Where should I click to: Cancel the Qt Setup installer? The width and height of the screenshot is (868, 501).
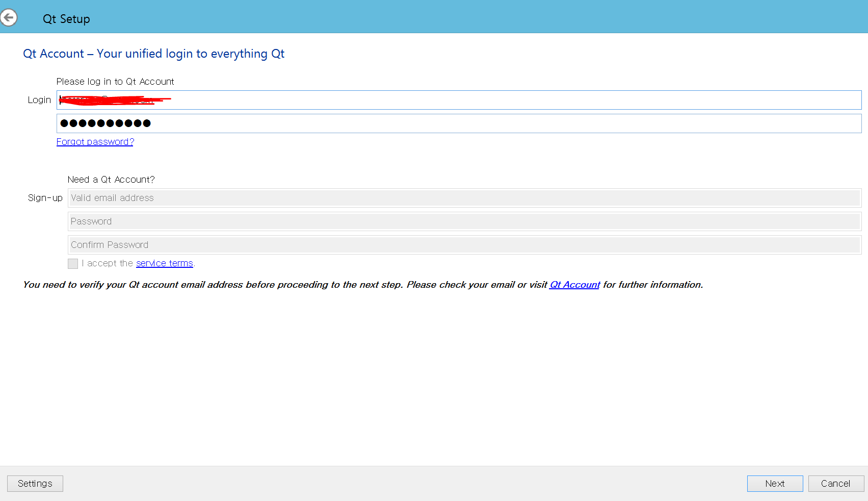(836, 484)
